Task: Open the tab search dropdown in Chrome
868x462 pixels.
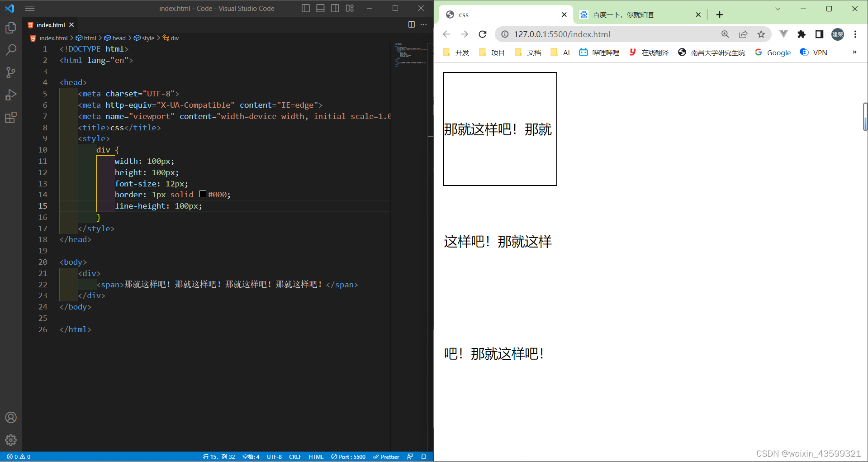Action: click(x=778, y=9)
